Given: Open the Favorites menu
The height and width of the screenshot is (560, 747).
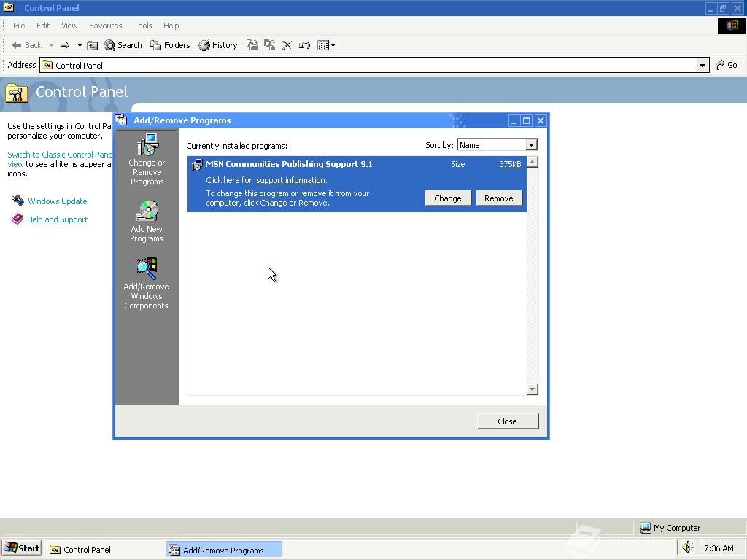Looking at the screenshot, I should pyautogui.click(x=105, y=26).
